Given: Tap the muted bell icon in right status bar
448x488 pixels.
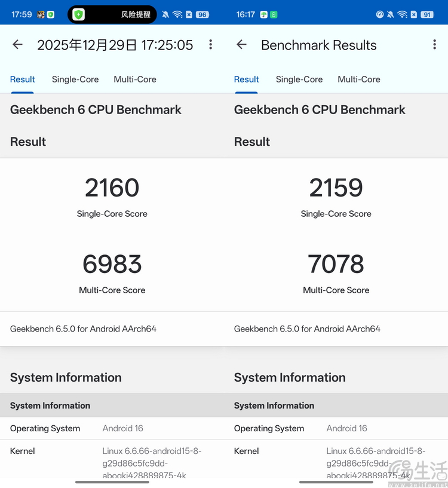Looking at the screenshot, I should click(x=390, y=14).
